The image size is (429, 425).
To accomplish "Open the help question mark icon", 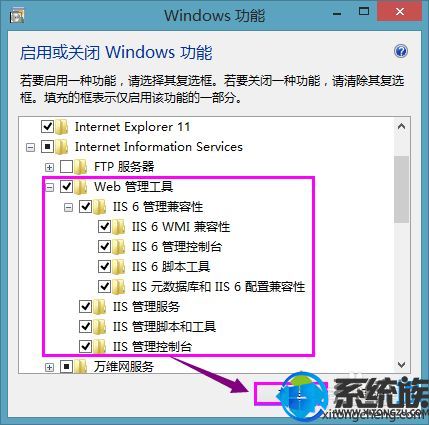I will [400, 52].
